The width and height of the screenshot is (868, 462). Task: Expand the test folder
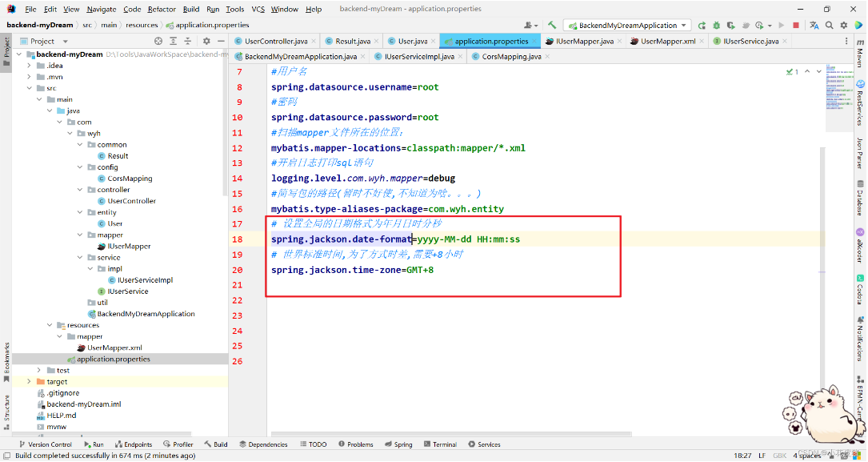tap(39, 370)
